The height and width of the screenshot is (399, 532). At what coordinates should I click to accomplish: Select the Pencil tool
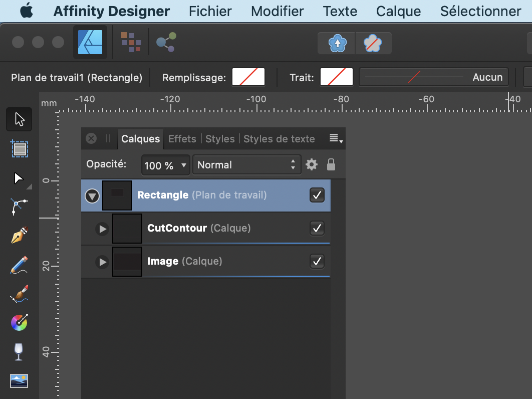click(19, 265)
